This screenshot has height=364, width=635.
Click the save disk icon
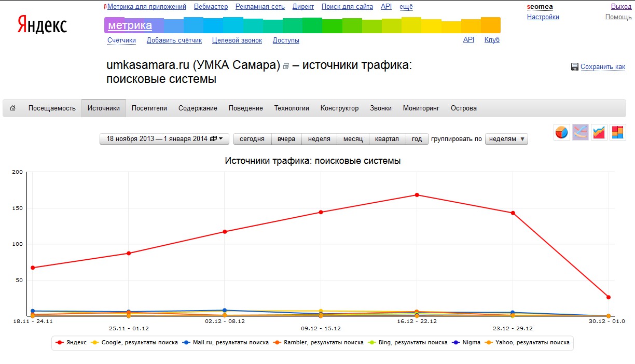tap(575, 67)
